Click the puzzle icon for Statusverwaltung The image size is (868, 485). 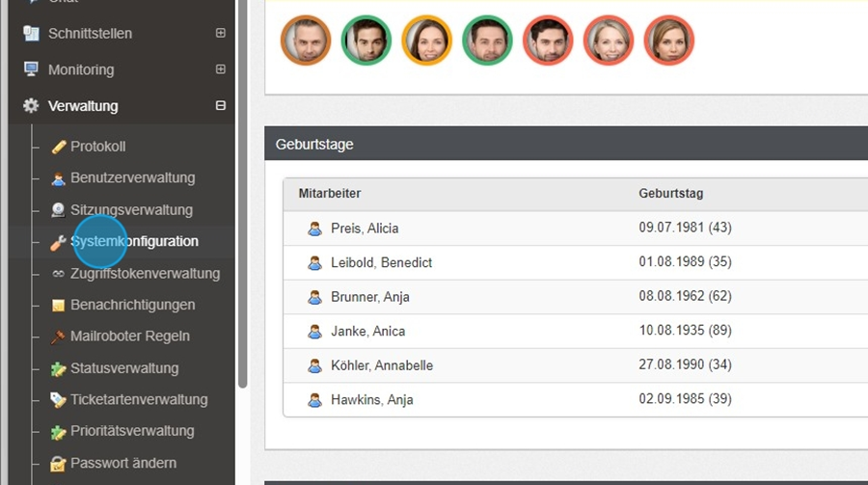59,368
